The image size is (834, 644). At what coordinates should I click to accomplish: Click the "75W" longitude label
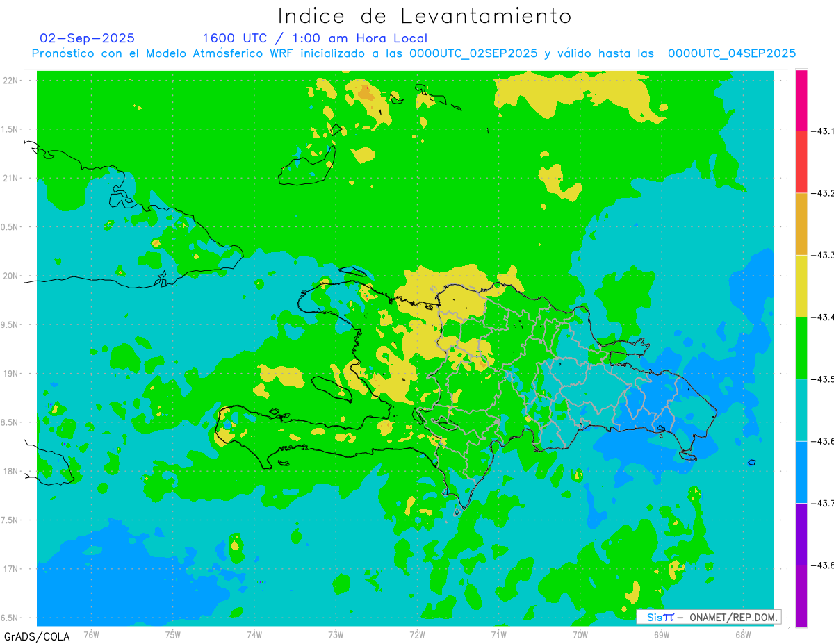172,634
